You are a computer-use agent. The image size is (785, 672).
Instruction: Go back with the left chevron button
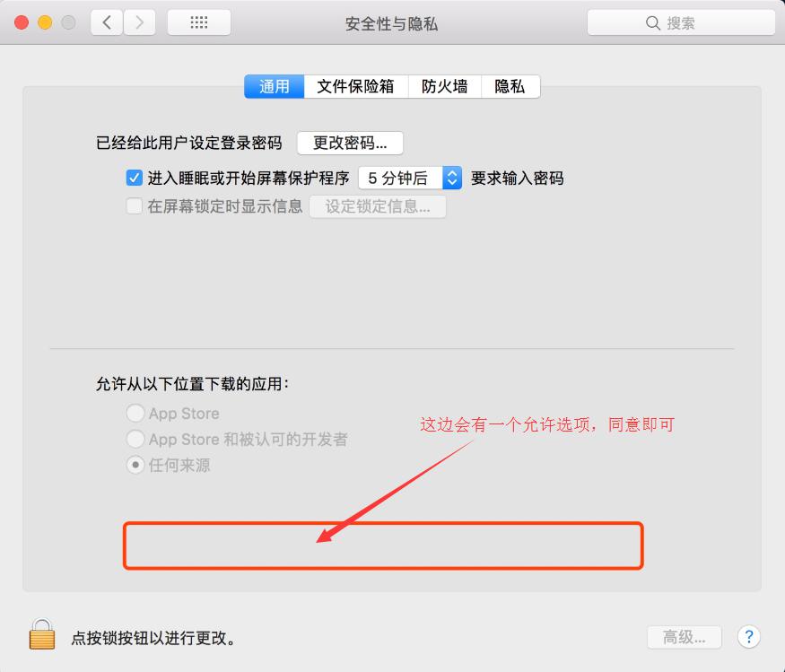(x=107, y=22)
